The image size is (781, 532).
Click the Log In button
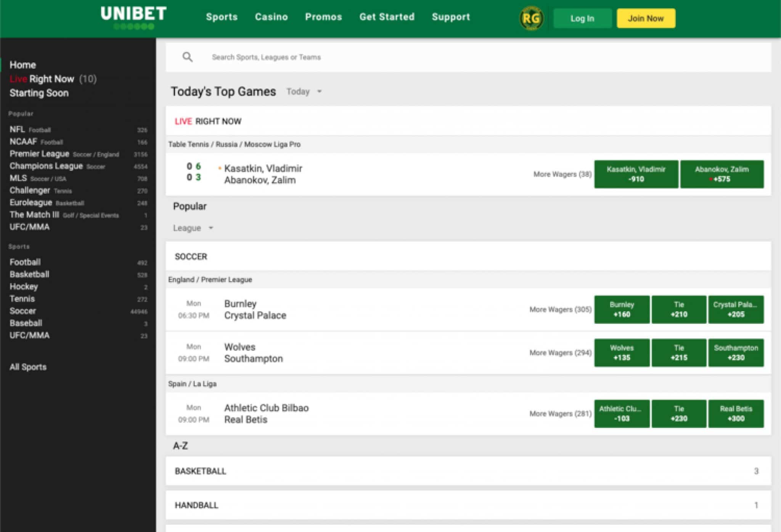click(x=582, y=18)
